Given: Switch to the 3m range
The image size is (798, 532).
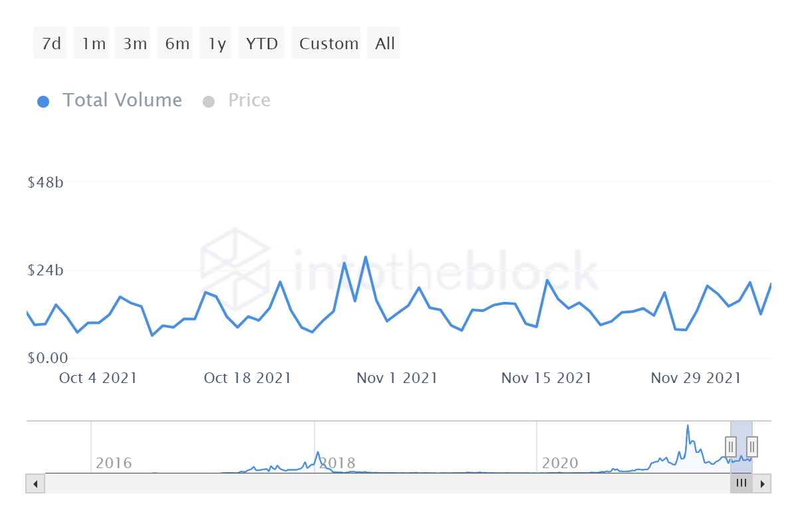Looking at the screenshot, I should (x=134, y=43).
